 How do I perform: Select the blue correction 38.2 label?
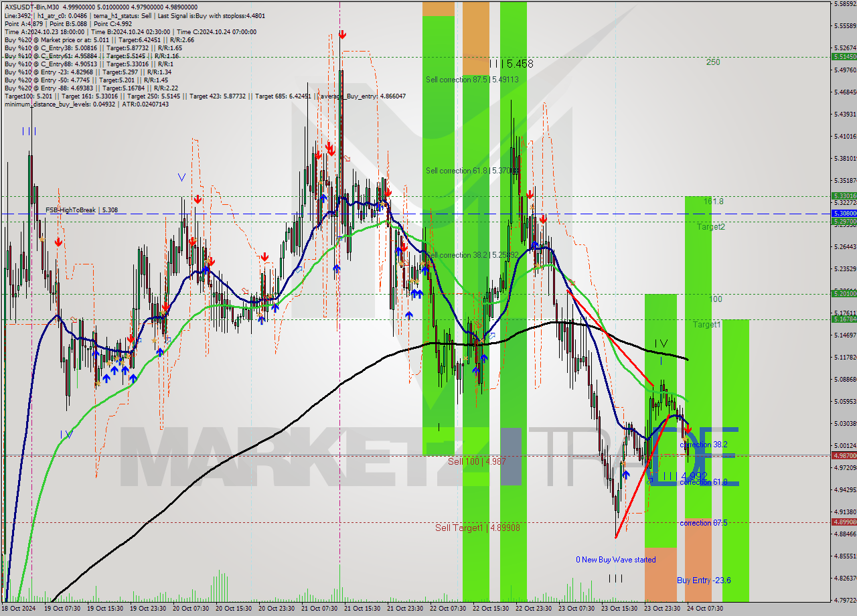(704, 445)
